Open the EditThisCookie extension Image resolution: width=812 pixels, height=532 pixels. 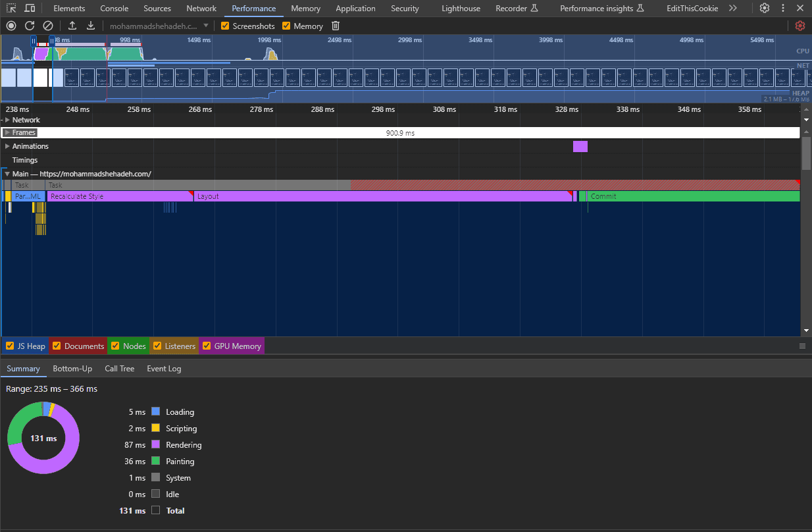pos(692,8)
